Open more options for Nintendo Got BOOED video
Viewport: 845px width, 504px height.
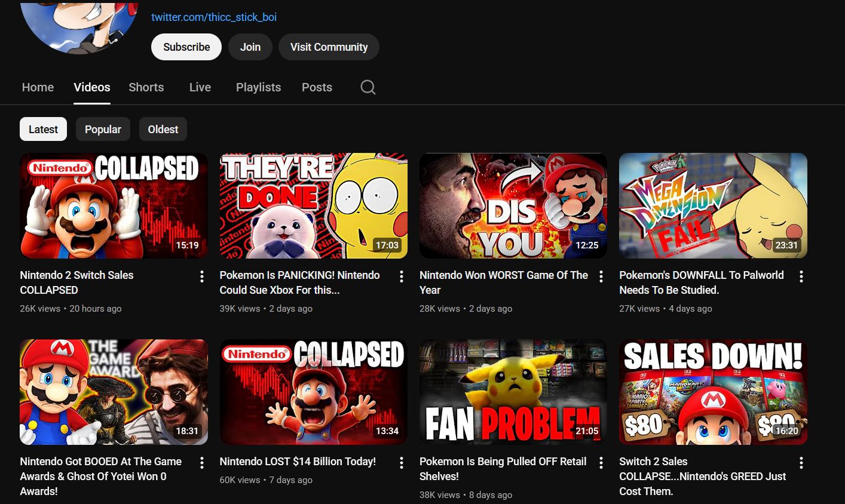[202, 462]
